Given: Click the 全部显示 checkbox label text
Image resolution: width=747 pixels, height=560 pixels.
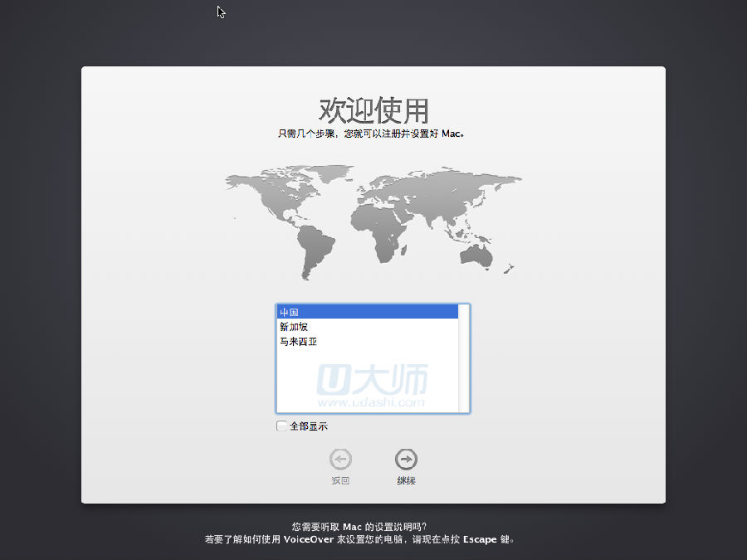Looking at the screenshot, I should pyautogui.click(x=309, y=426).
